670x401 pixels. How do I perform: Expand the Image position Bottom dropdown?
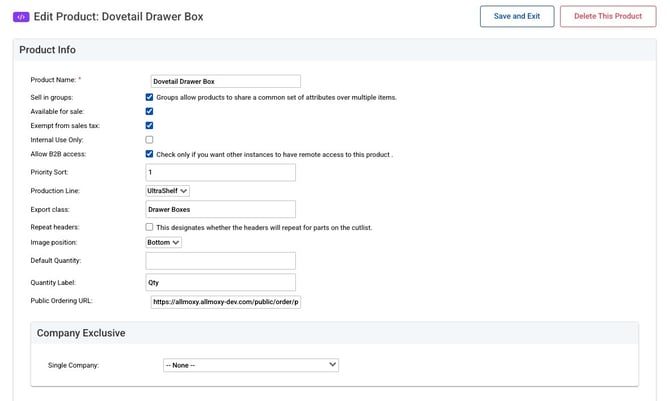tap(163, 242)
